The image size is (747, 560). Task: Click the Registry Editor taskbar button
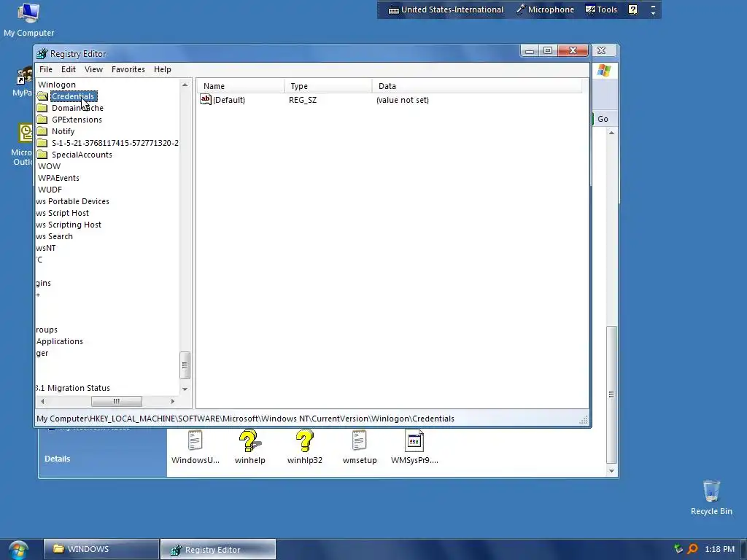[217, 549]
